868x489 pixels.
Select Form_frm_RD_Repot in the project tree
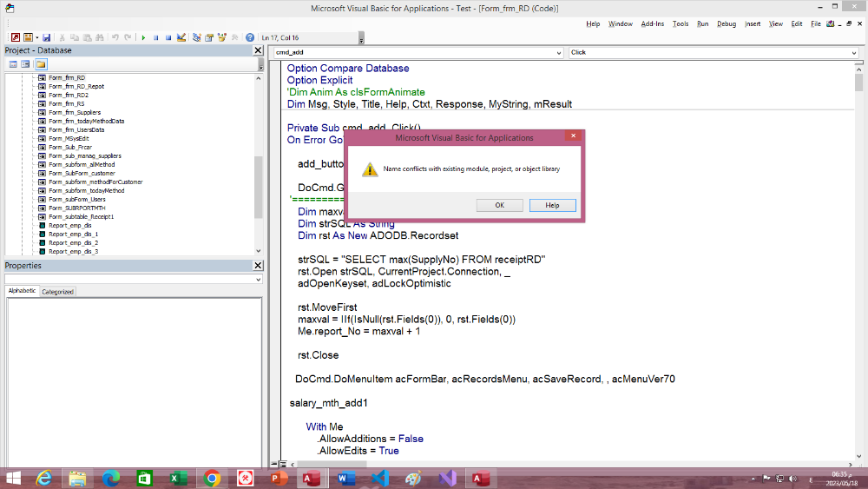(x=76, y=86)
